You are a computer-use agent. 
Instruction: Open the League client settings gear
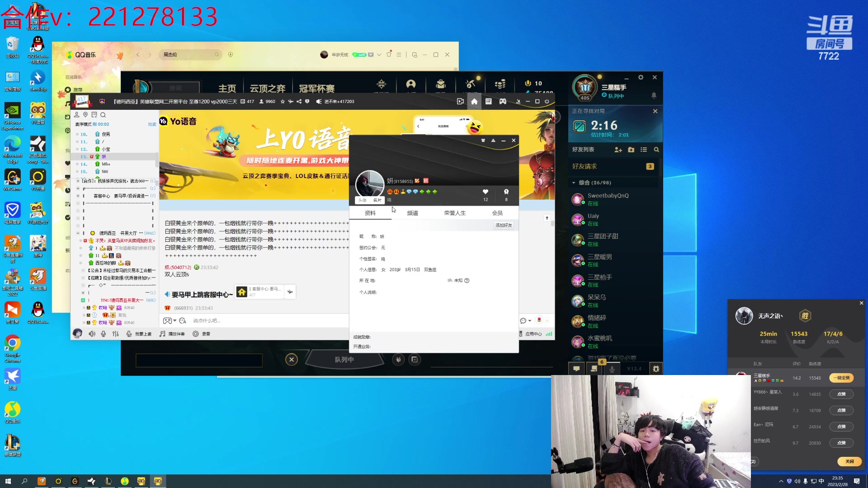point(641,77)
